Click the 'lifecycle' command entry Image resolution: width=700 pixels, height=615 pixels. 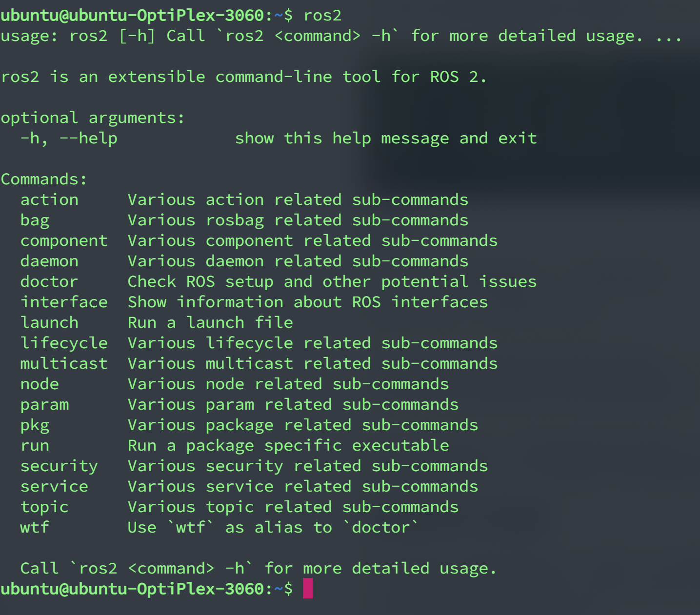[x=64, y=343]
